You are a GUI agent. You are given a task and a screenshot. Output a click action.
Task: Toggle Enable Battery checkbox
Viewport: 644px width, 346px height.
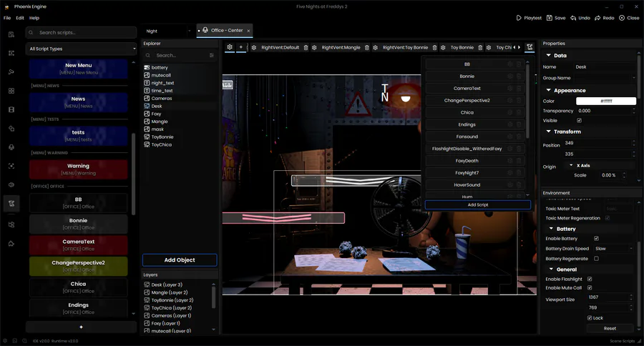[596, 239]
